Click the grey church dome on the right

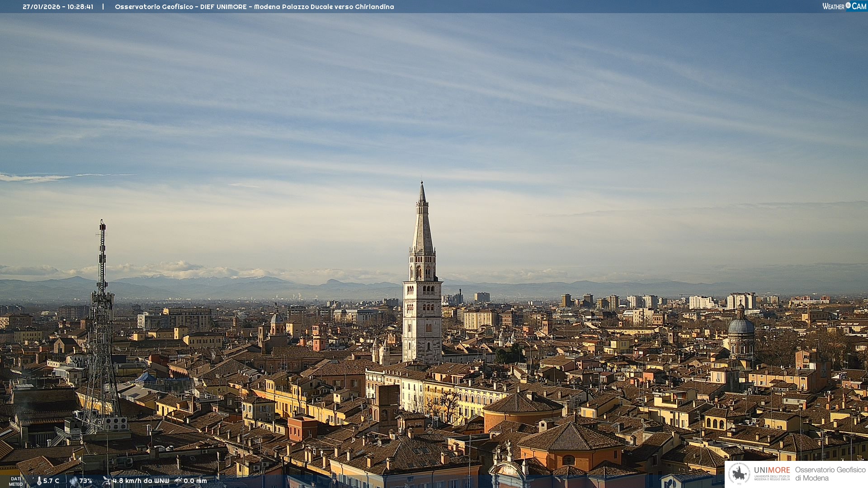click(x=741, y=326)
